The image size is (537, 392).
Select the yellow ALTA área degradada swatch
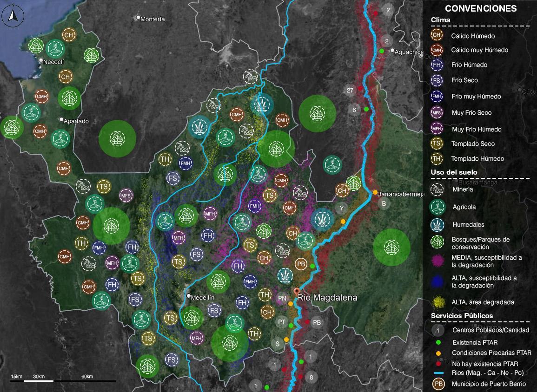pyautogui.click(x=438, y=302)
